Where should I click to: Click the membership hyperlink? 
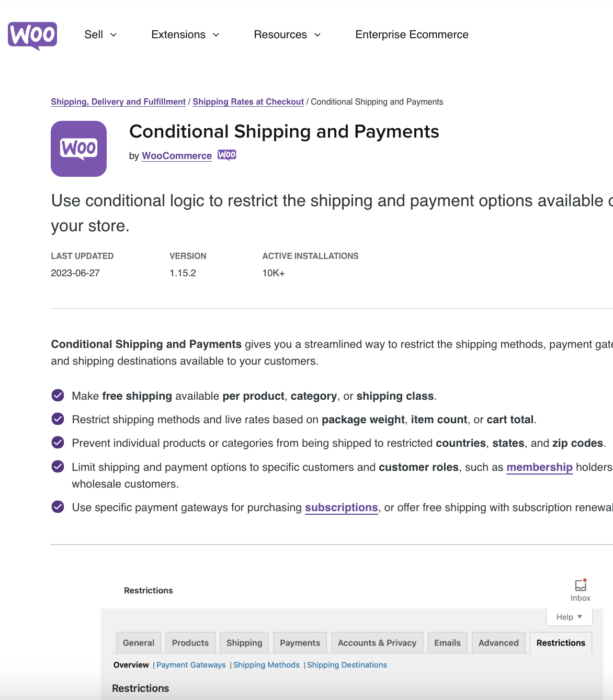tap(539, 467)
